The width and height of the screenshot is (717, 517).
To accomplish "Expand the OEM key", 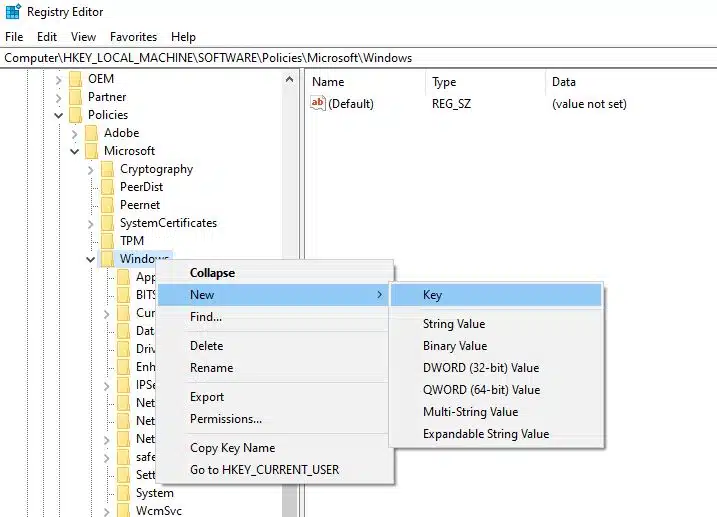I will click(59, 80).
